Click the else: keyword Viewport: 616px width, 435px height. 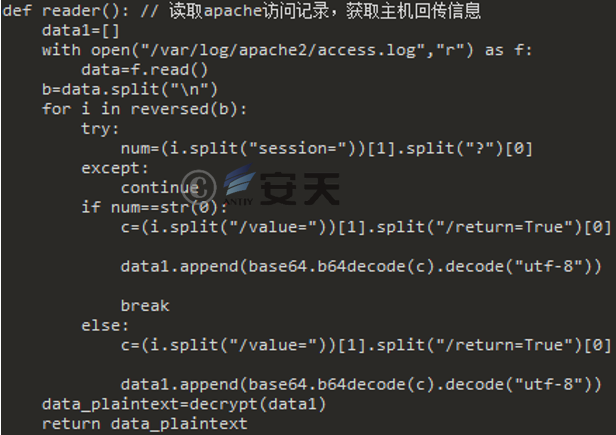[x=104, y=326]
